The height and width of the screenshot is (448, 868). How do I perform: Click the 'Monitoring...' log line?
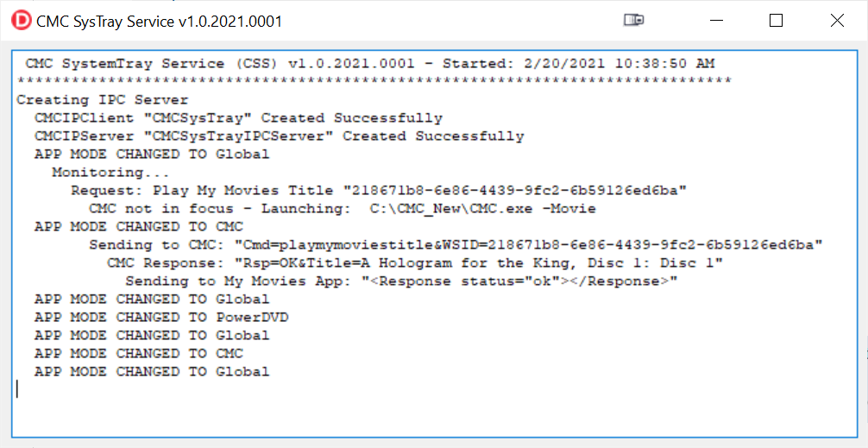pos(110,173)
